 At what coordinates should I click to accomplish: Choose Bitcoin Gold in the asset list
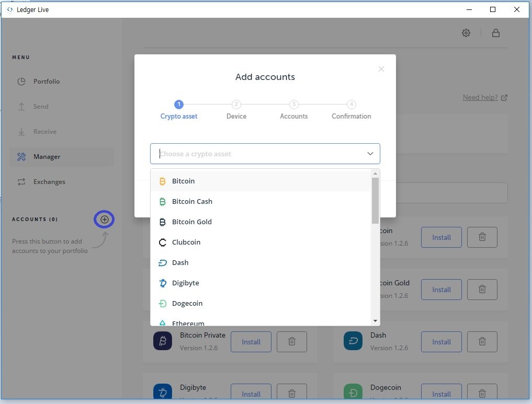[260, 222]
